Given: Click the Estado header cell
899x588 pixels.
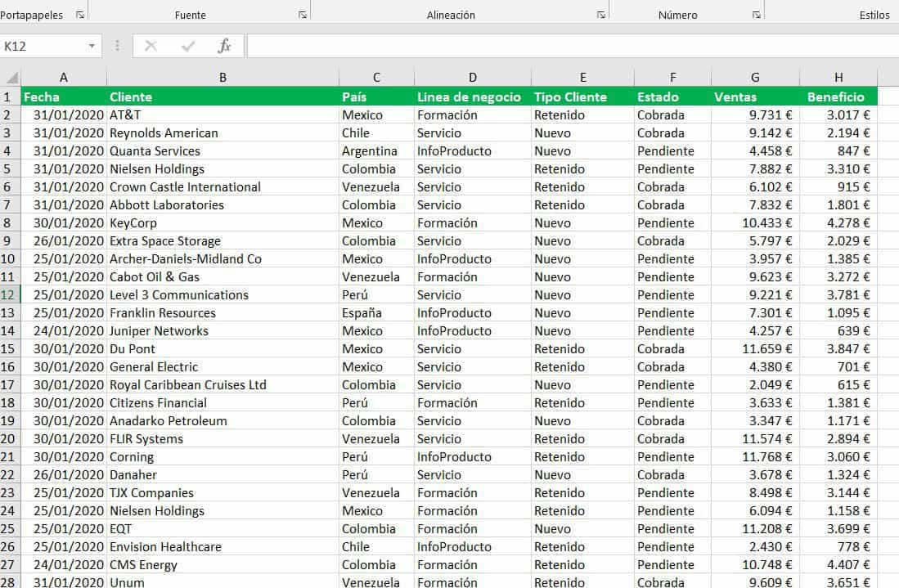Looking at the screenshot, I should tap(673, 97).
